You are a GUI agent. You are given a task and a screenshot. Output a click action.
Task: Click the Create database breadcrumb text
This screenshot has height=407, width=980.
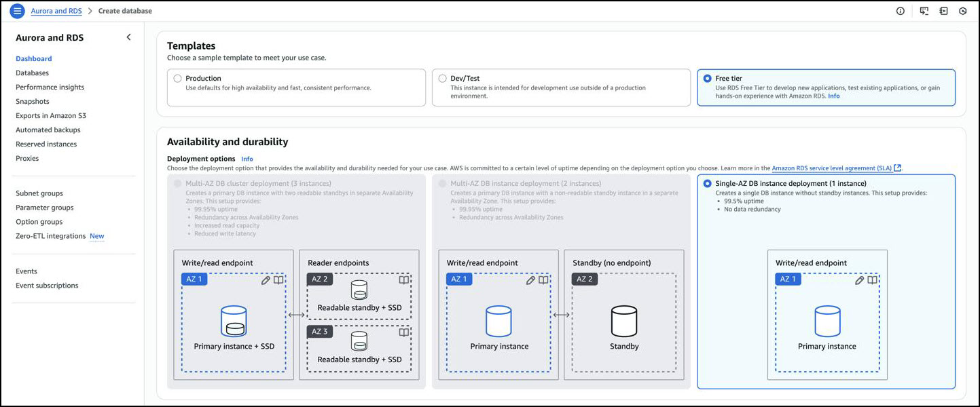click(125, 11)
